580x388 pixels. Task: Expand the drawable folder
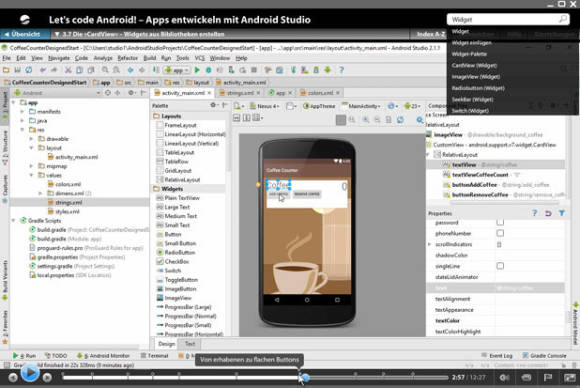pyautogui.click(x=31, y=139)
